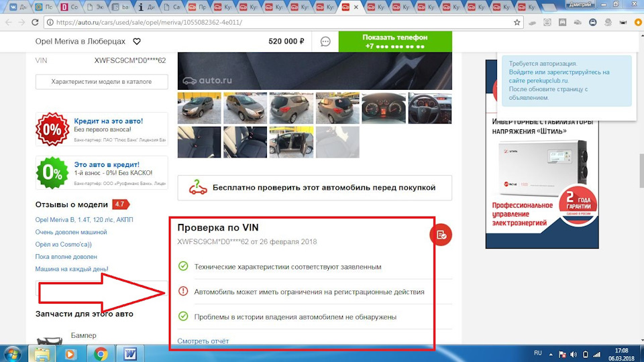Click the Chrome profile button 'Дмитрий'

tap(580, 5)
